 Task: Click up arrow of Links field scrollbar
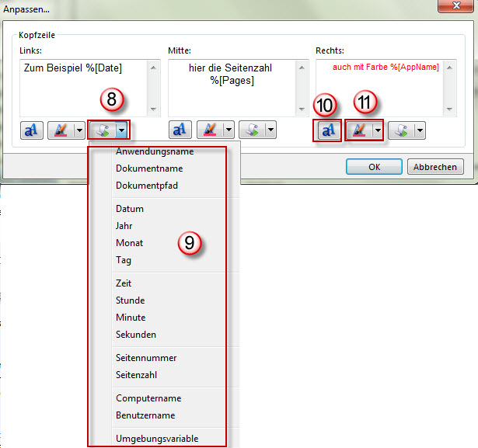[x=154, y=68]
